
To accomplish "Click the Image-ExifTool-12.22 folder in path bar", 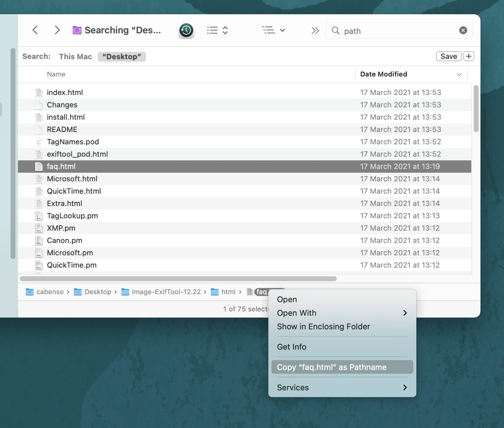I will [161, 292].
